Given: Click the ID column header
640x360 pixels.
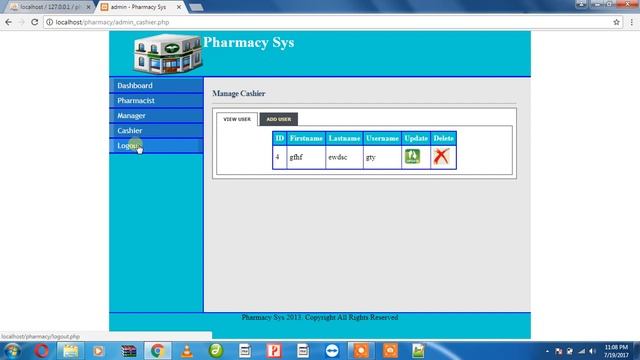Looking at the screenshot, I should coord(280,138).
